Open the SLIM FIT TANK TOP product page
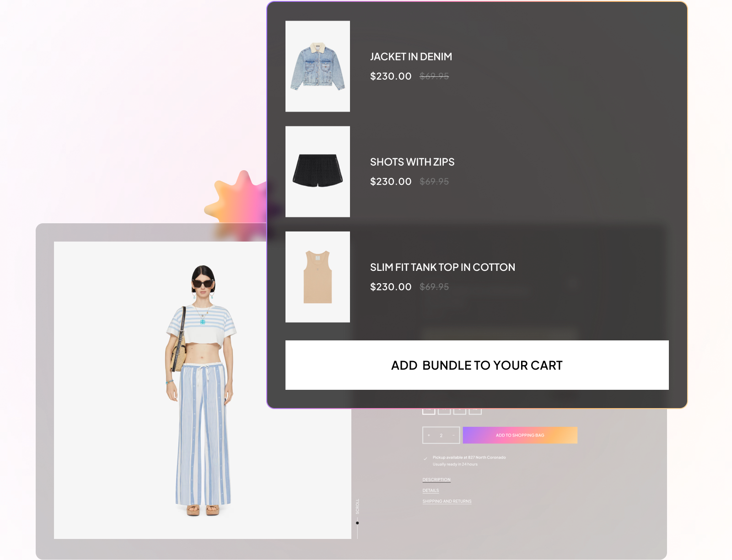Screen dimensions: 732x560 click(x=442, y=267)
